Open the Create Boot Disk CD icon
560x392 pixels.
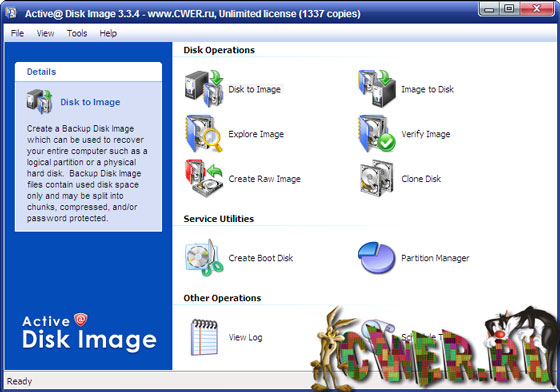(x=204, y=258)
